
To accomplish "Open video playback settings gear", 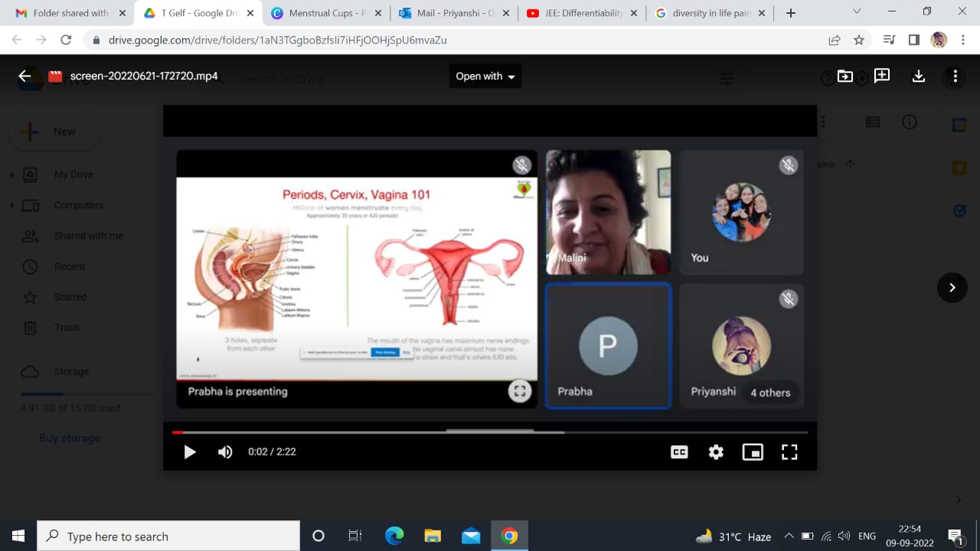I will click(x=716, y=452).
